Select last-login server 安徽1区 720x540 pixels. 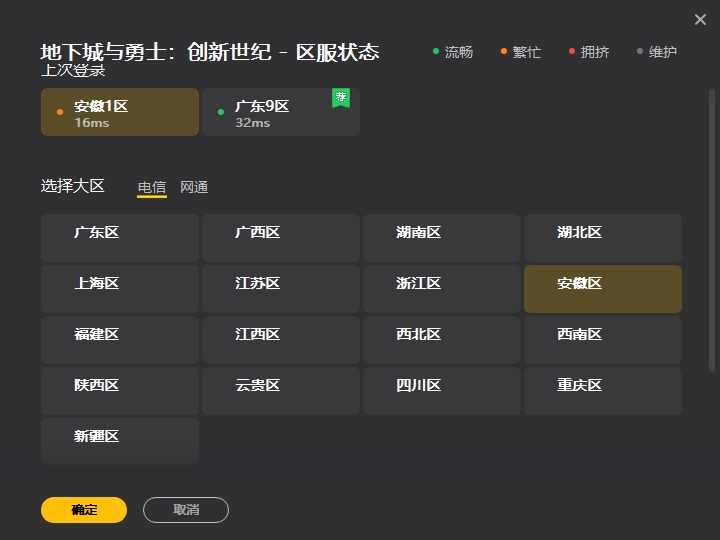pos(120,112)
